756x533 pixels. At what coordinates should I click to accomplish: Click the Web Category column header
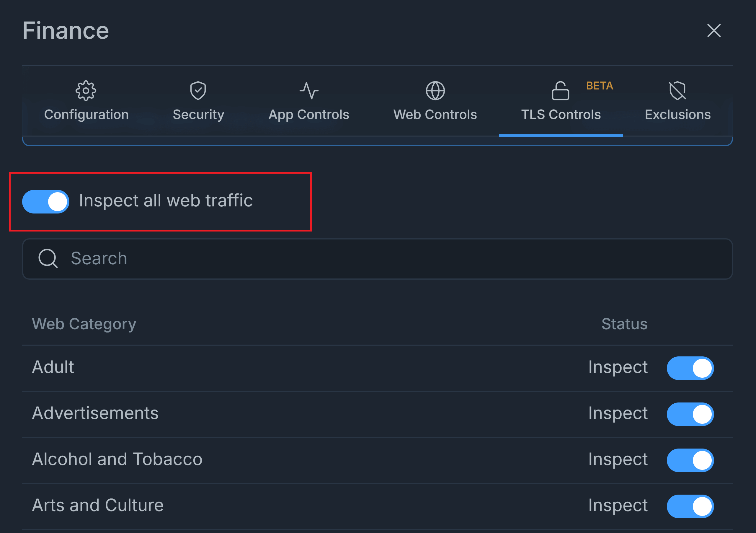tap(84, 324)
